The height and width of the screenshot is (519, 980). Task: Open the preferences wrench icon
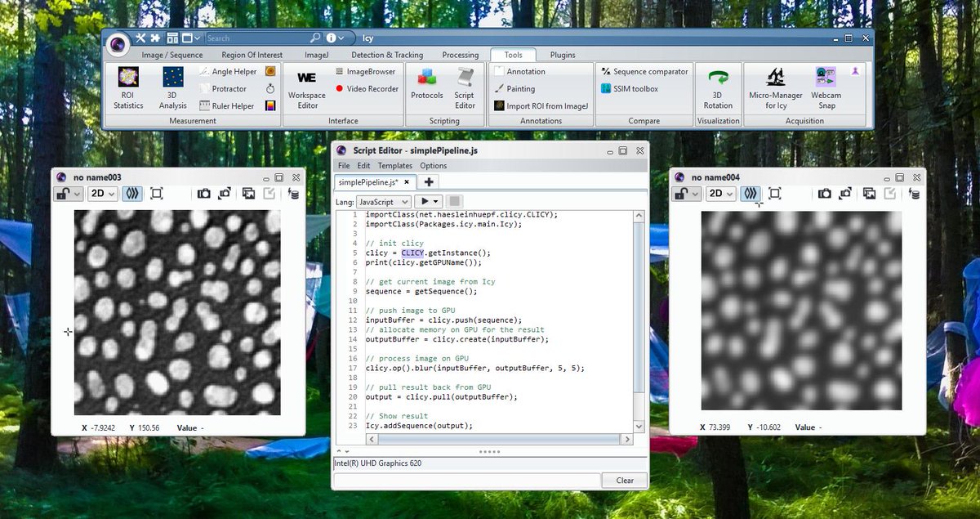pos(140,38)
